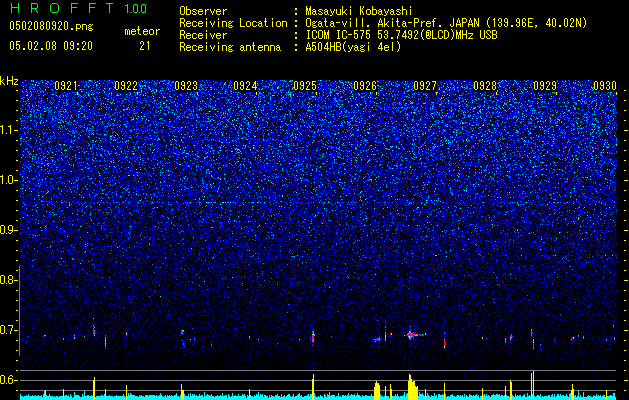Click the 0929 time marker
629x400 pixels.
tap(545, 86)
